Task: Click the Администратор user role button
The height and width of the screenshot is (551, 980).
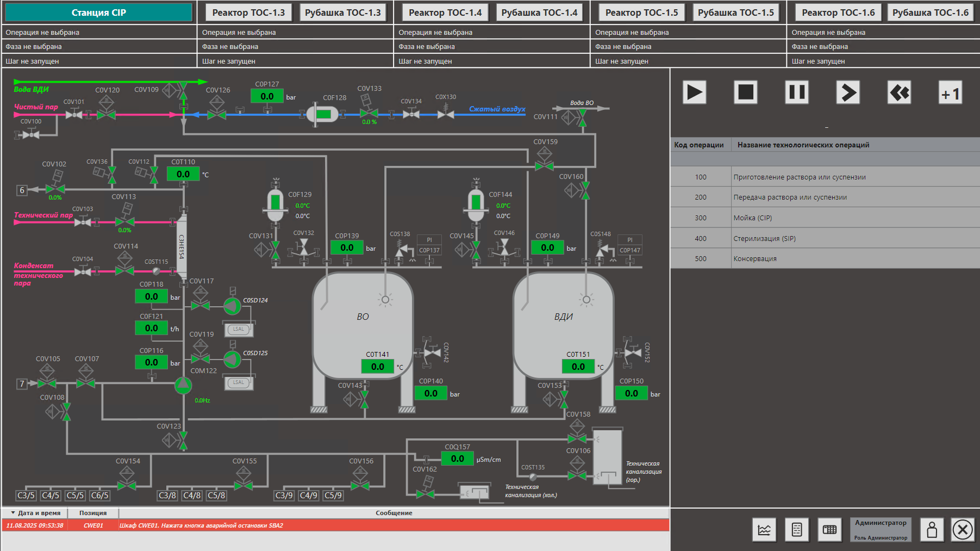Action: 881,530
